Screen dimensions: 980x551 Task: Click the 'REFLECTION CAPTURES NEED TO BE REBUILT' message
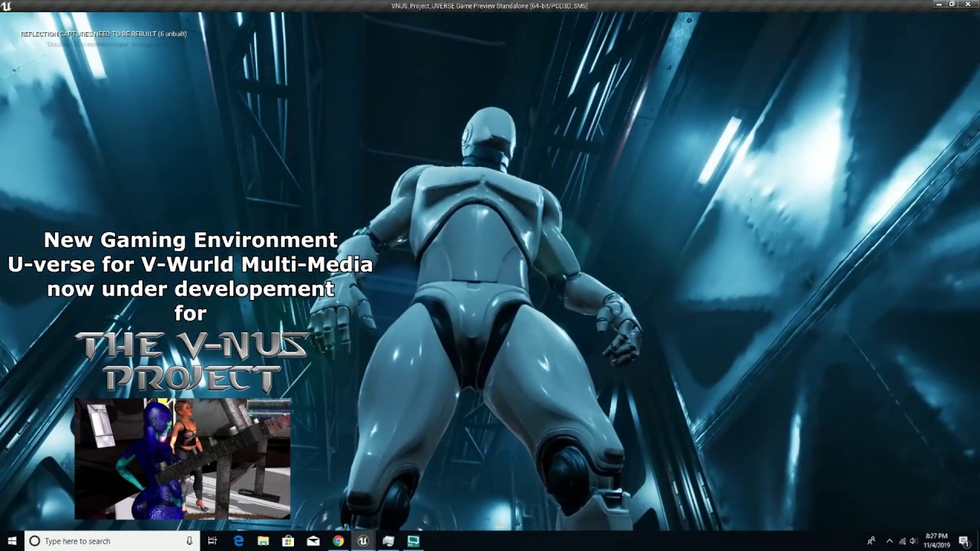[103, 34]
